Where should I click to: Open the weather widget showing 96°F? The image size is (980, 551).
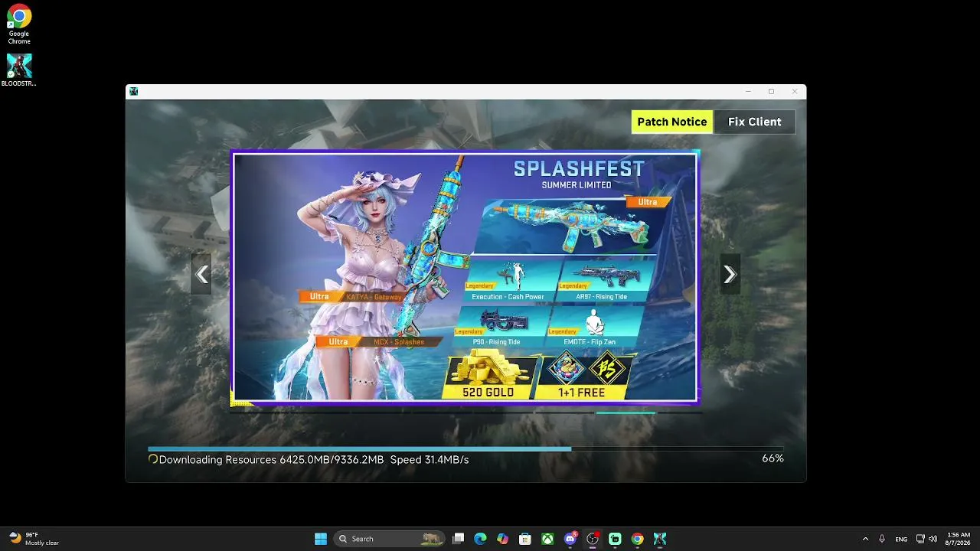point(34,539)
